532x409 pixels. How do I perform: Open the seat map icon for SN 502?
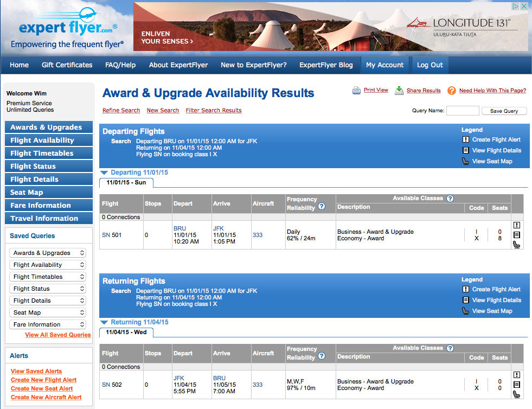click(x=517, y=394)
